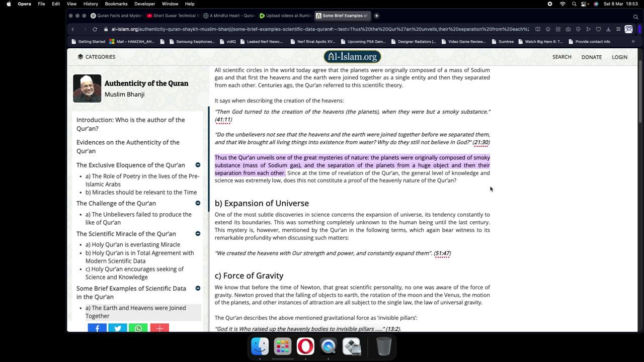Click the profile avatar icon in toolbar
644x362 pixels.
tap(629, 29)
